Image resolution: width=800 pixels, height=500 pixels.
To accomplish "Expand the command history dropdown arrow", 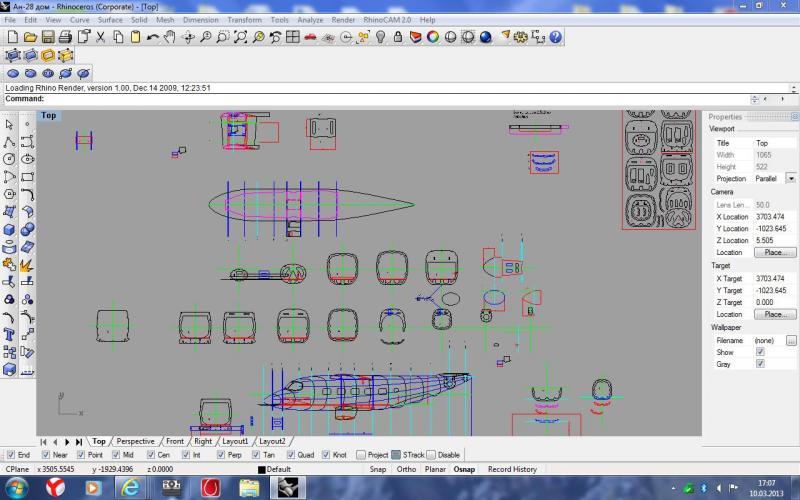I will [755, 99].
